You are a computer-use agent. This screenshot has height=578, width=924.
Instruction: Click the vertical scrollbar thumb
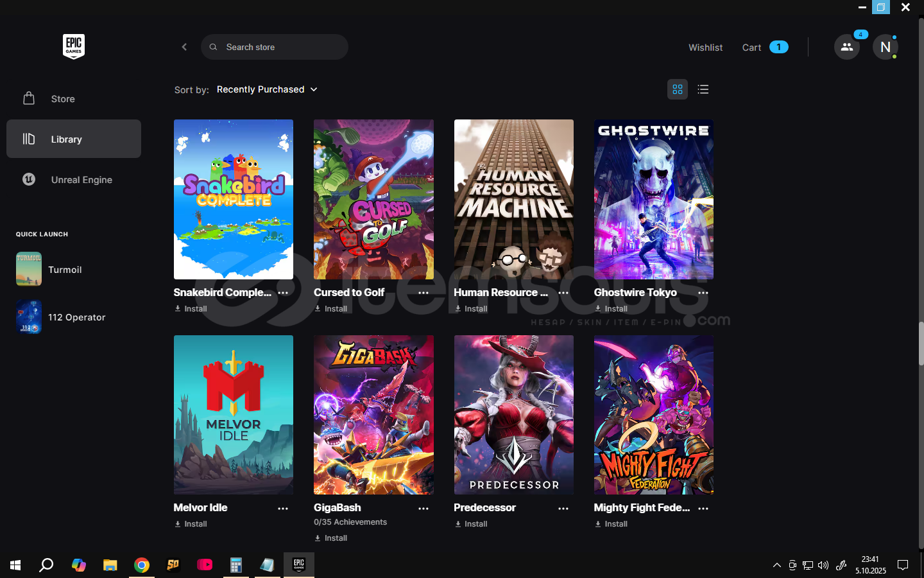921,344
